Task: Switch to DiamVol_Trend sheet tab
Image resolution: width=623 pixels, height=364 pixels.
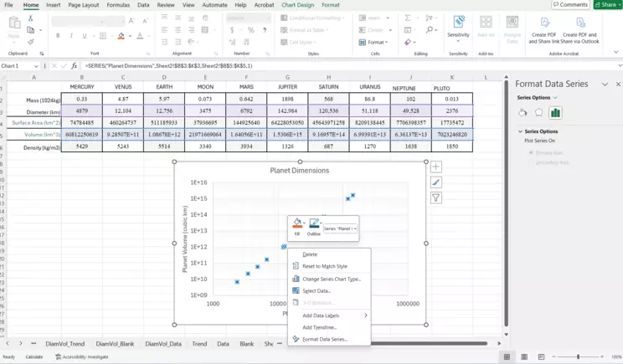Action: (64, 344)
